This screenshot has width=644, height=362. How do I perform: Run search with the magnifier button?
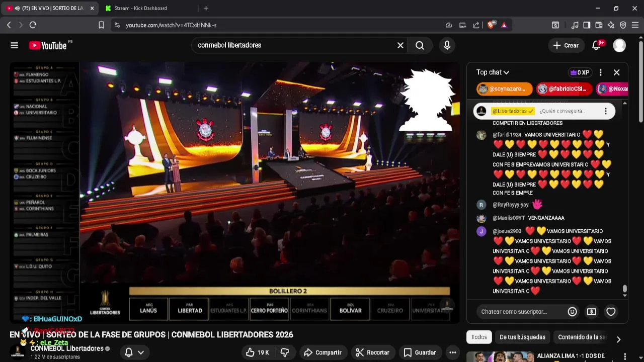(x=420, y=45)
